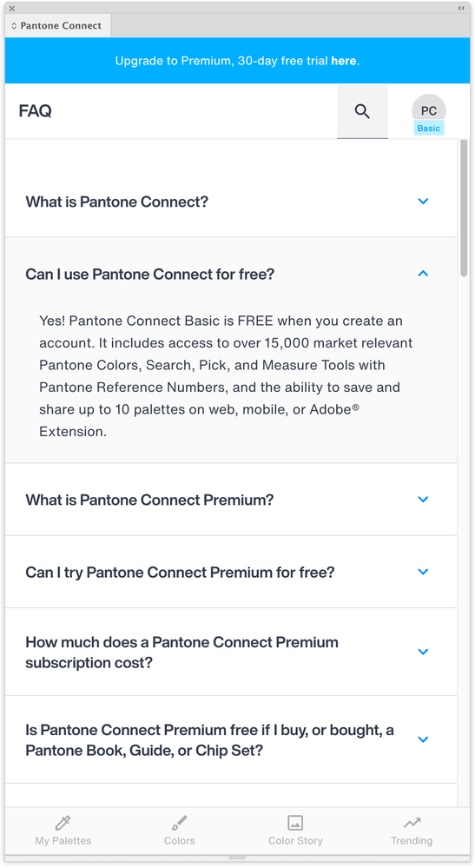Click the FAQ list vertical scrollbar
The image size is (475, 868).
point(464,208)
